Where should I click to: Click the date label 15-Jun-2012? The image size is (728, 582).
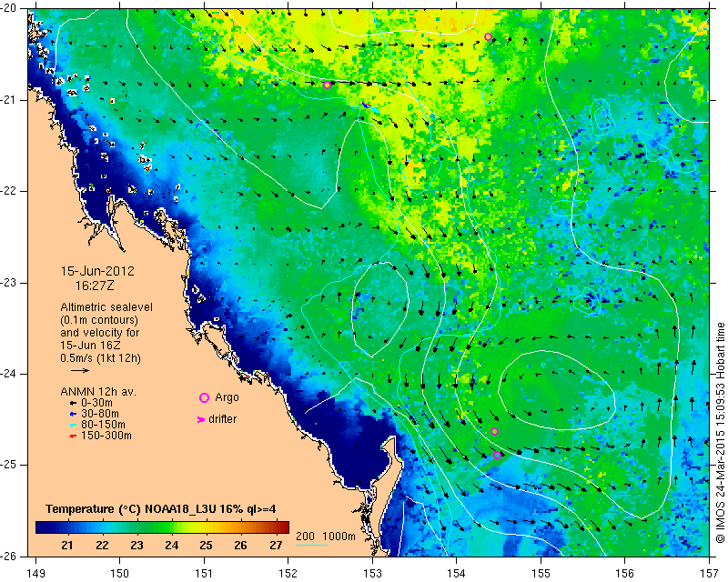click(x=97, y=271)
